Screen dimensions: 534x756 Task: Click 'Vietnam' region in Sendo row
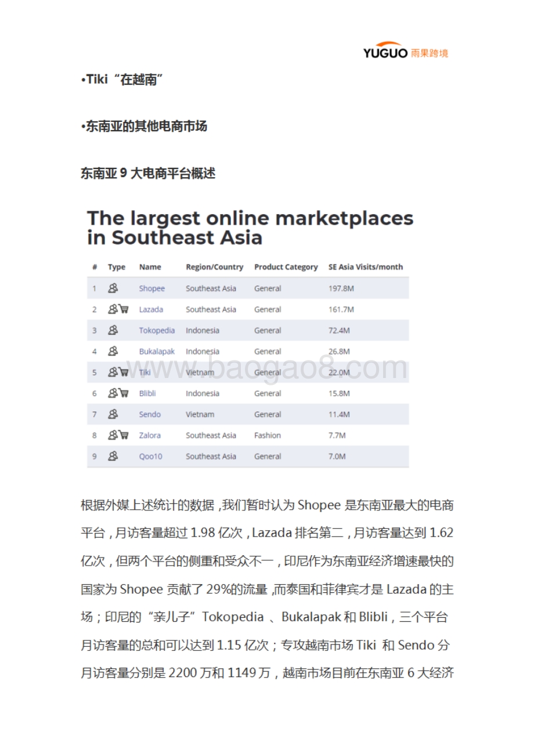[x=200, y=414]
